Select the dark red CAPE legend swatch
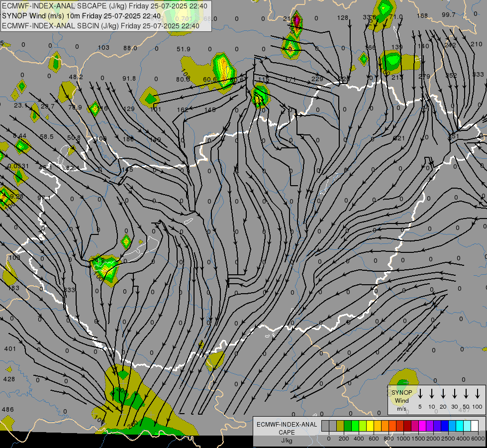The height and width of the screenshot is (448, 487). (x=407, y=426)
